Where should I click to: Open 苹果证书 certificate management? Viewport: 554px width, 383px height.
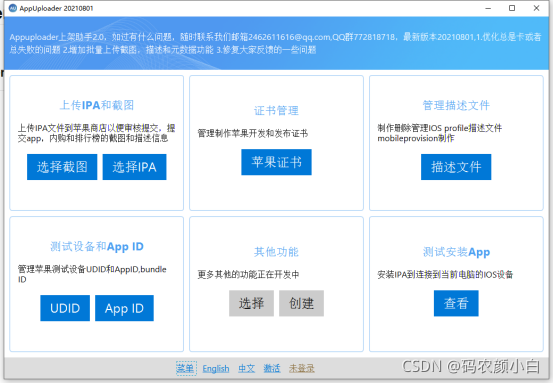(276, 162)
